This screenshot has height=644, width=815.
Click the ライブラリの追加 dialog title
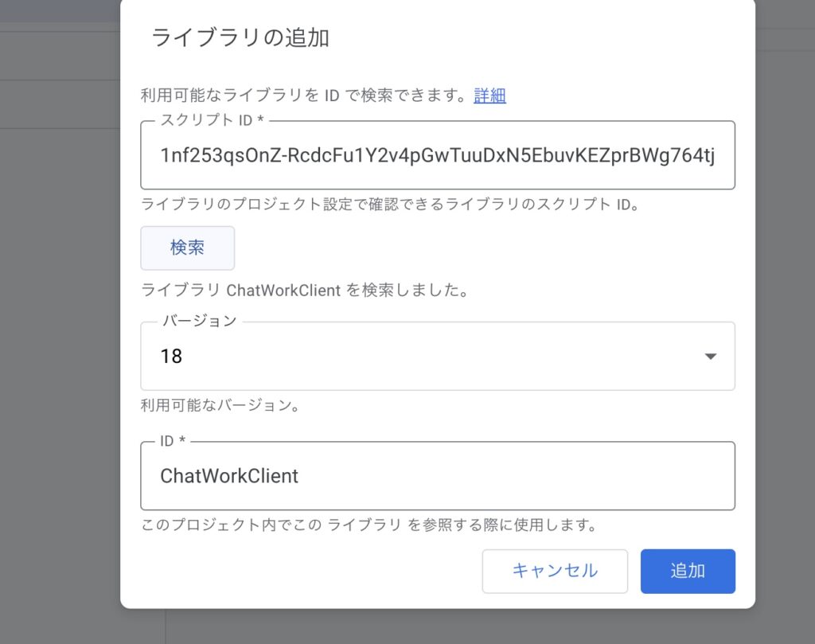coord(240,38)
